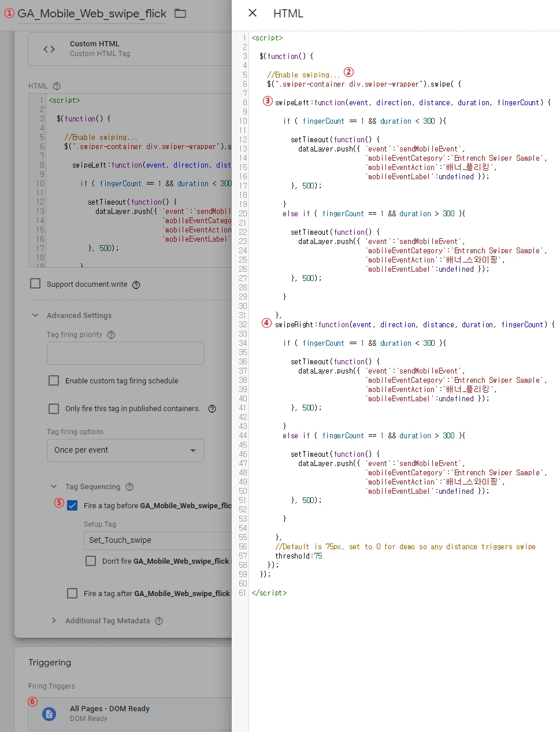Open the Once per event dropdown
The height and width of the screenshot is (732, 560).
point(125,450)
